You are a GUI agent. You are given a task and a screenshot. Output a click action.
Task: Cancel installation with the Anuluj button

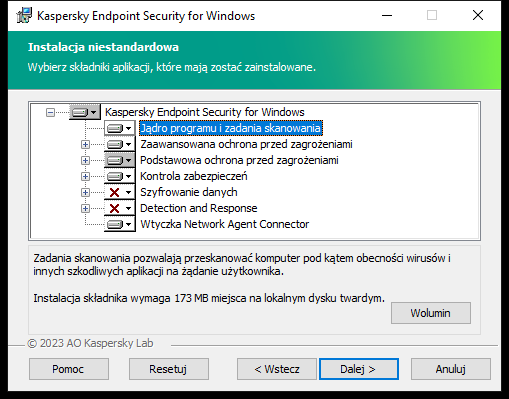(x=451, y=369)
